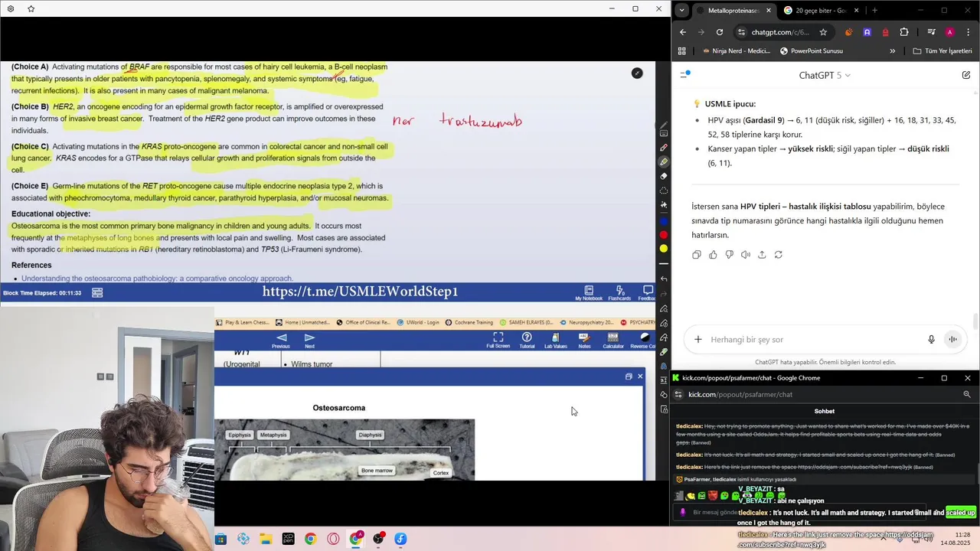Go to Next question

[309, 341]
